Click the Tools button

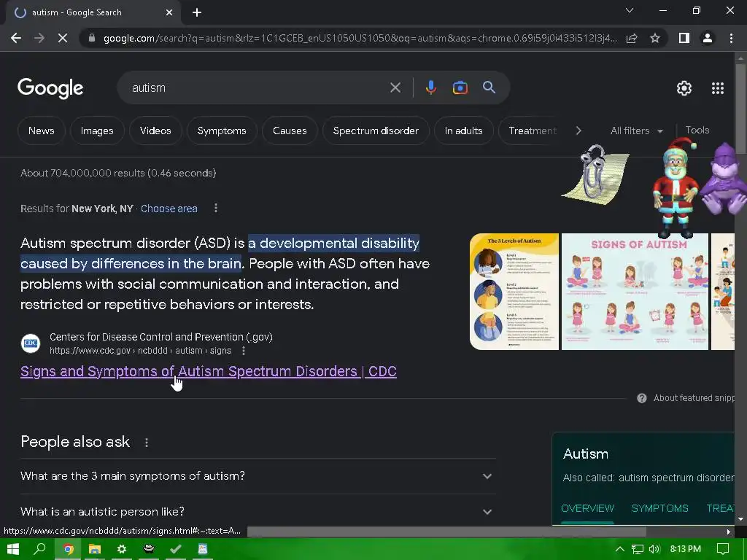pyautogui.click(x=697, y=130)
